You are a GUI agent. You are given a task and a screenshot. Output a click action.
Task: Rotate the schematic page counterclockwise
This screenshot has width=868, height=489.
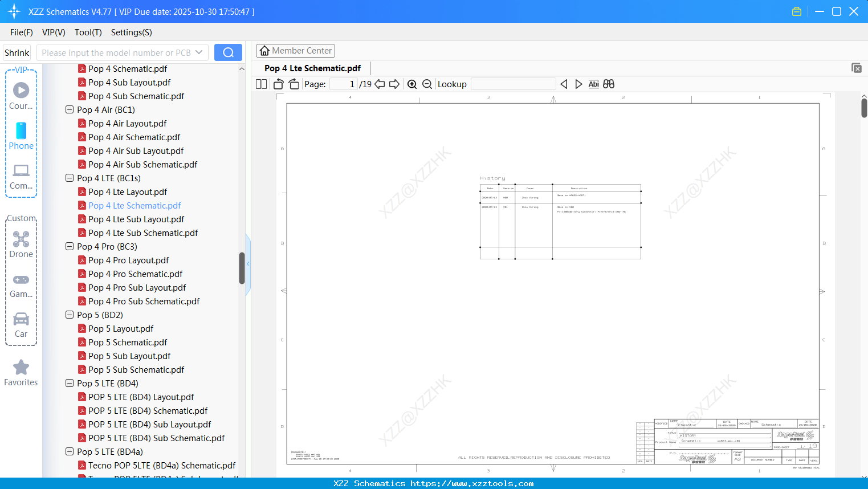[x=278, y=84]
